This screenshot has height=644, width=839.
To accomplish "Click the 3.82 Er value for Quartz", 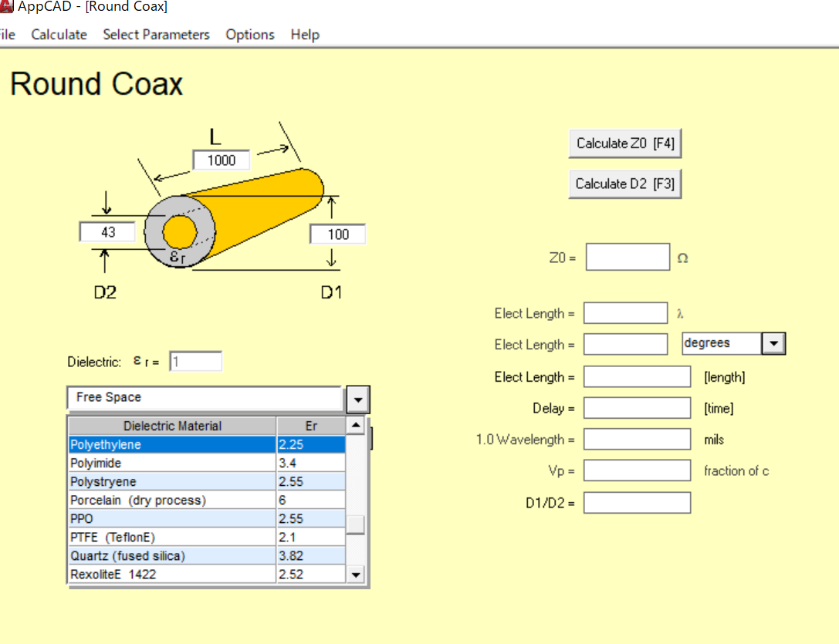I will point(311,556).
